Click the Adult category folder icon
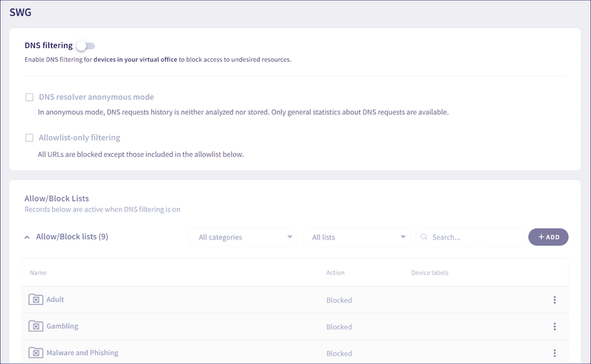 pos(36,299)
